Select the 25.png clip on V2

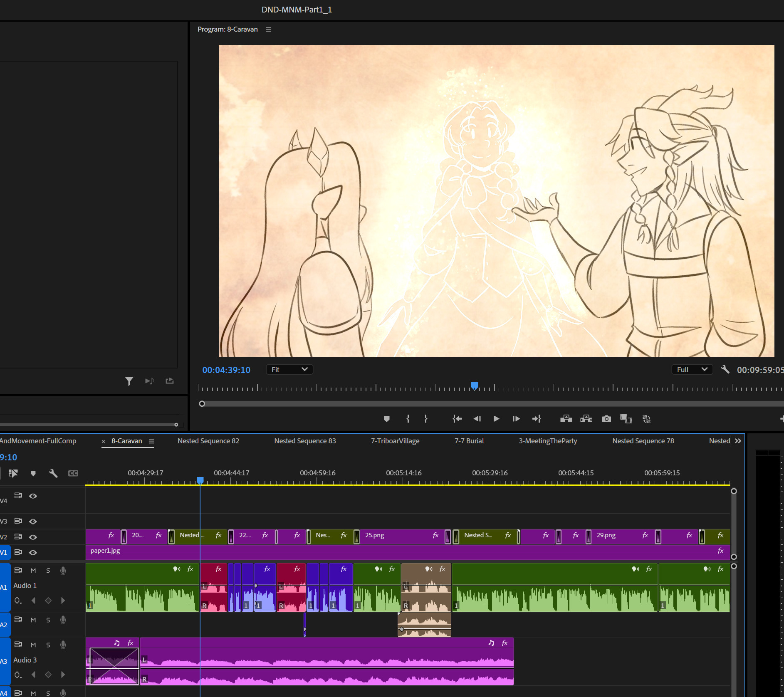point(403,536)
